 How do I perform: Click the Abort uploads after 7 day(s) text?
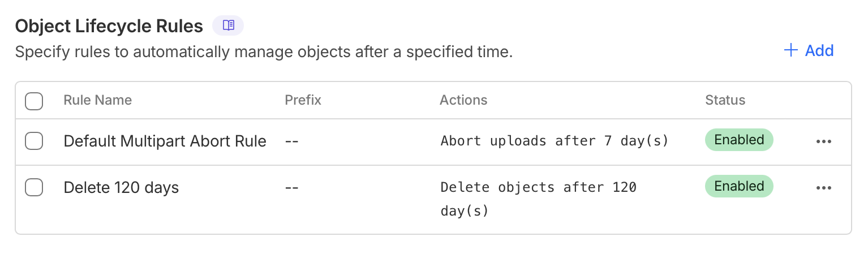pyautogui.click(x=555, y=141)
